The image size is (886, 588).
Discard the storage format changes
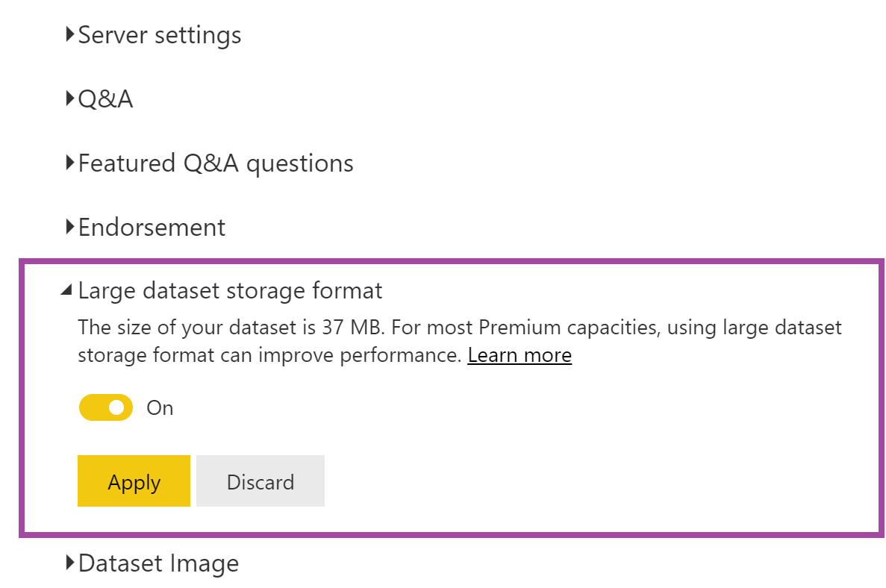coord(260,481)
